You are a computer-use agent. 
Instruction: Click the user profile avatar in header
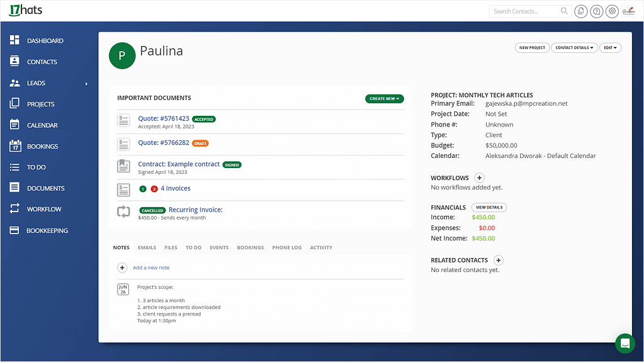coord(628,11)
